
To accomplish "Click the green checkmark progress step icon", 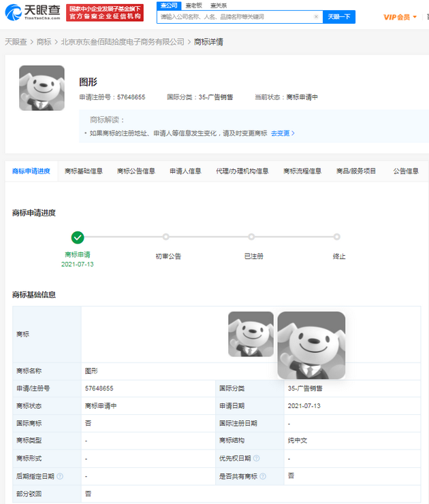I will (78, 237).
